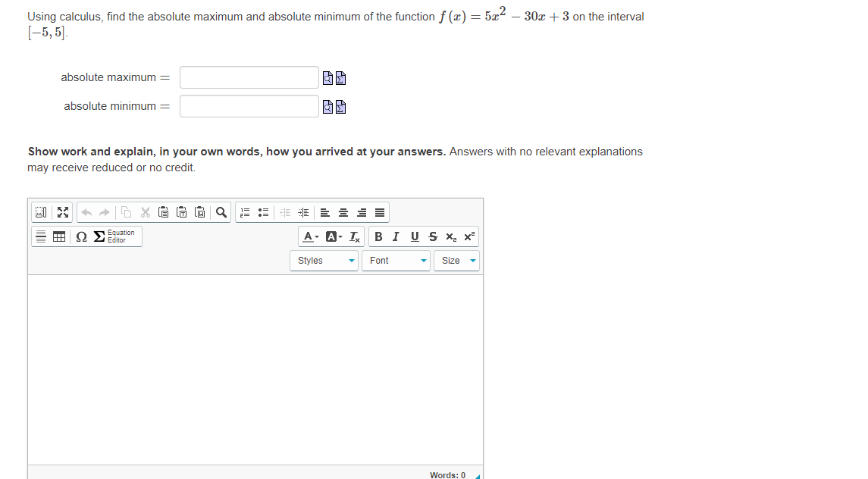Viewport: 868px width, 479px height.
Task: Open the Size dropdown
Action: click(x=455, y=260)
